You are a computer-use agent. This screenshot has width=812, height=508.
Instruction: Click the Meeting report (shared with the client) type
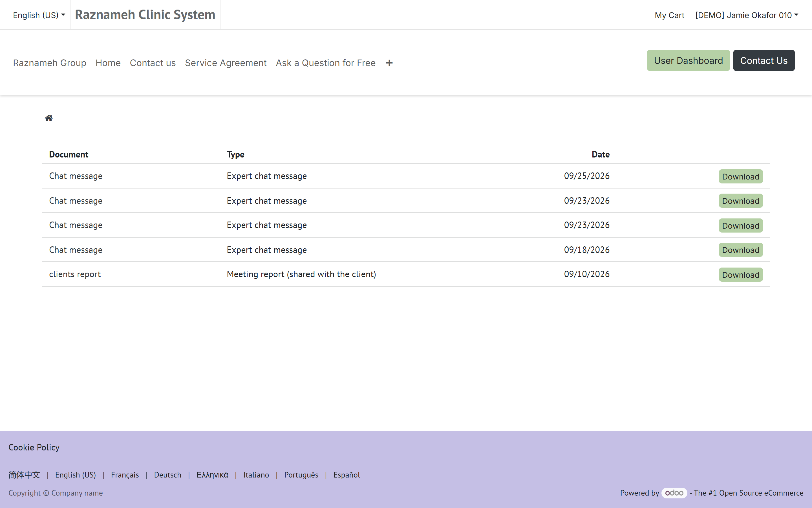pyautogui.click(x=301, y=274)
